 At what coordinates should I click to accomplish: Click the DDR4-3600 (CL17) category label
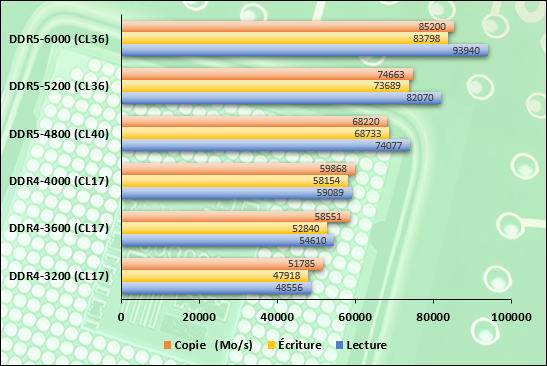point(59,228)
